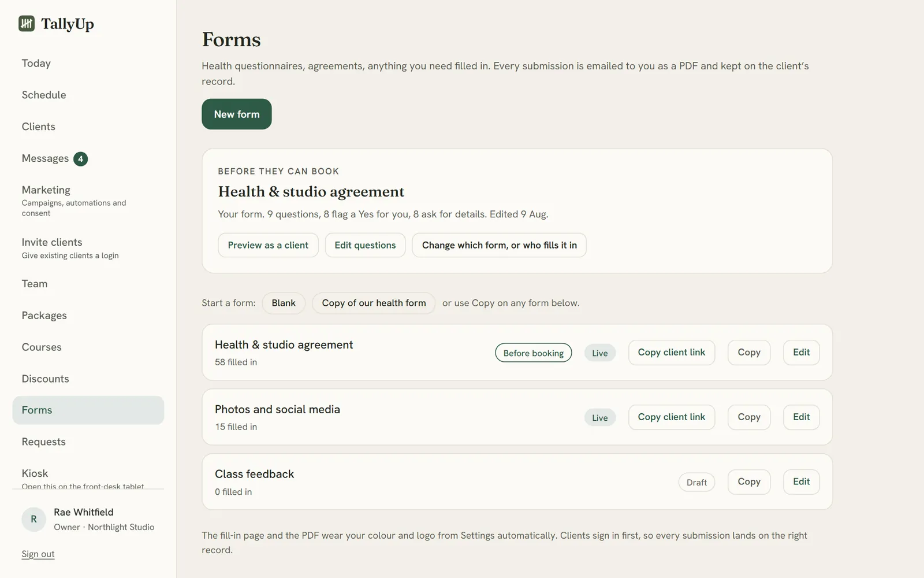This screenshot has width=924, height=578.
Task: Copy the Class feedback form
Action: point(749,482)
